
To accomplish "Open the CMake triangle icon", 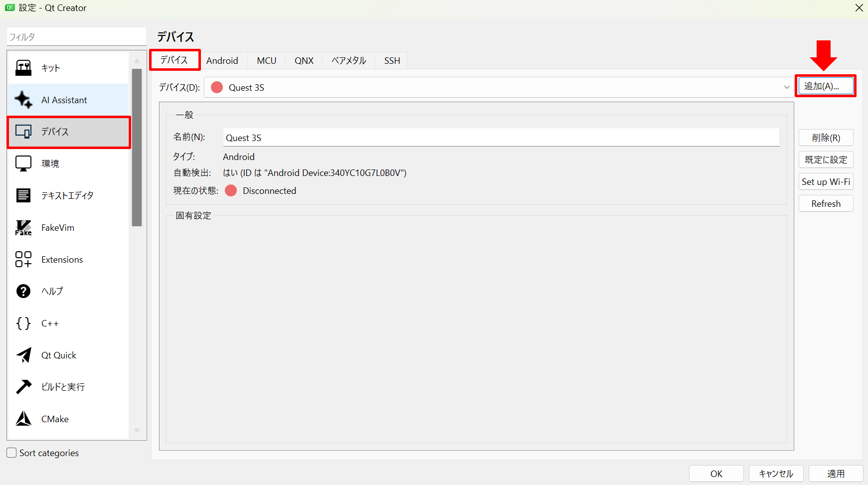I will [23, 419].
